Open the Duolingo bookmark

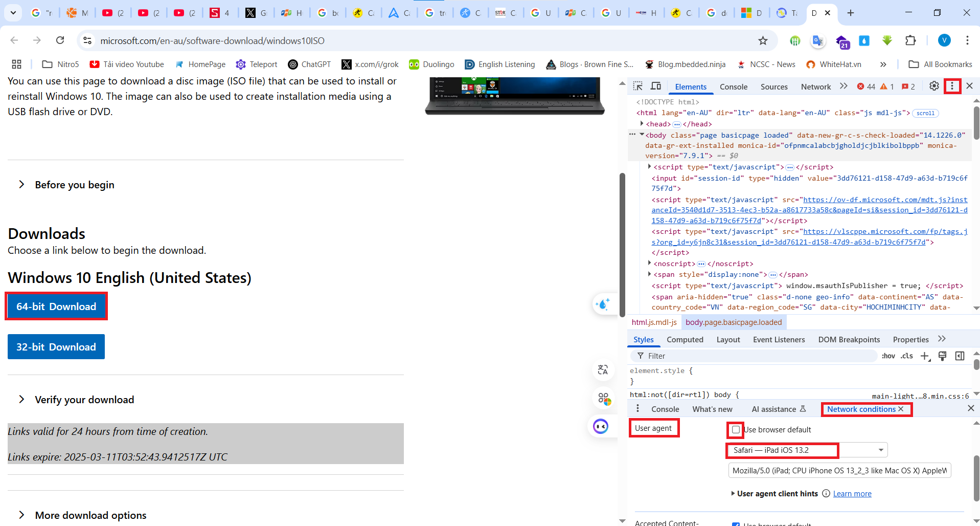tap(431, 64)
